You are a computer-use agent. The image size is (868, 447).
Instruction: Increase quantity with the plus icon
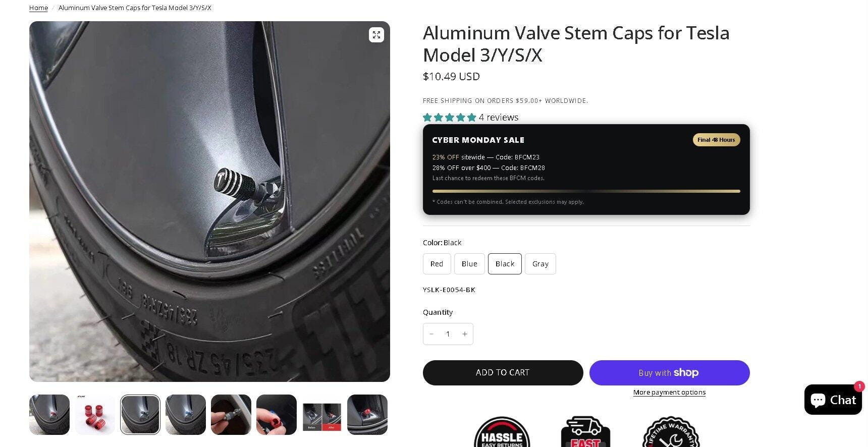point(465,334)
